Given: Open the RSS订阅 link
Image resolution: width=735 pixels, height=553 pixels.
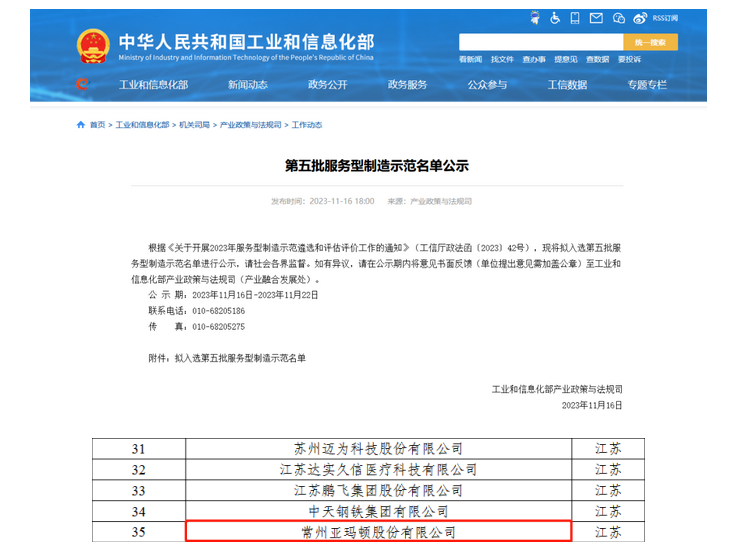Looking at the screenshot, I should pos(666,18).
